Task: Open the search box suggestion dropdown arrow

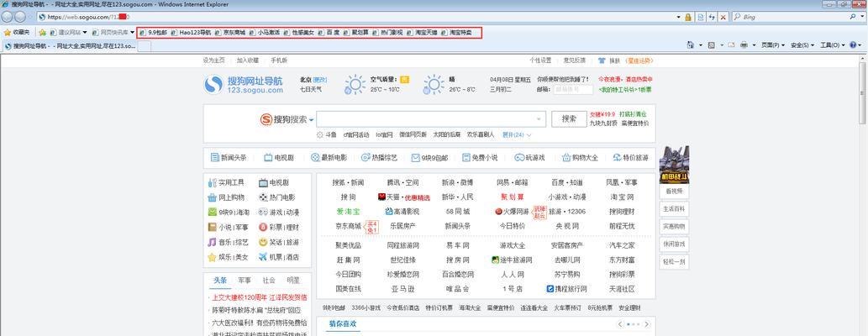Action: [x=539, y=119]
